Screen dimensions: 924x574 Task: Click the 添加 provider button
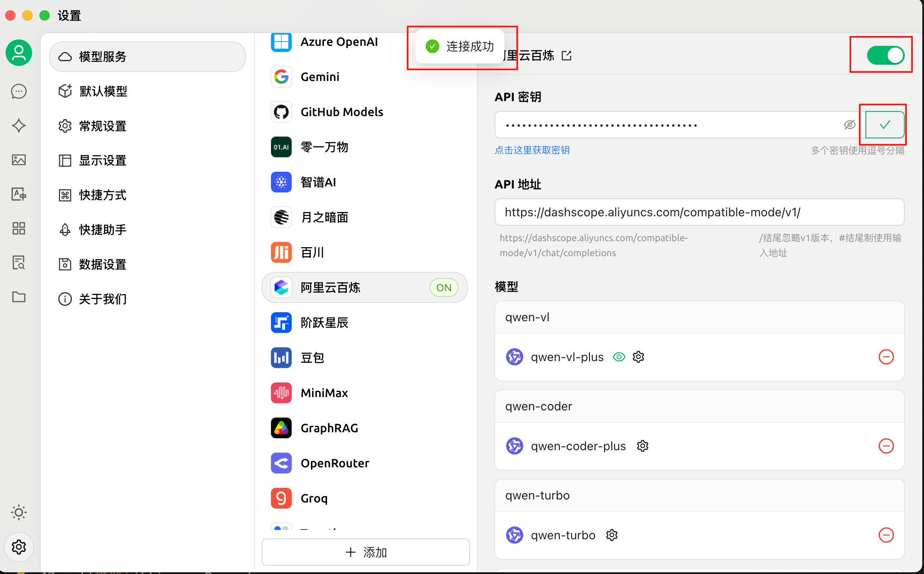[x=366, y=552]
